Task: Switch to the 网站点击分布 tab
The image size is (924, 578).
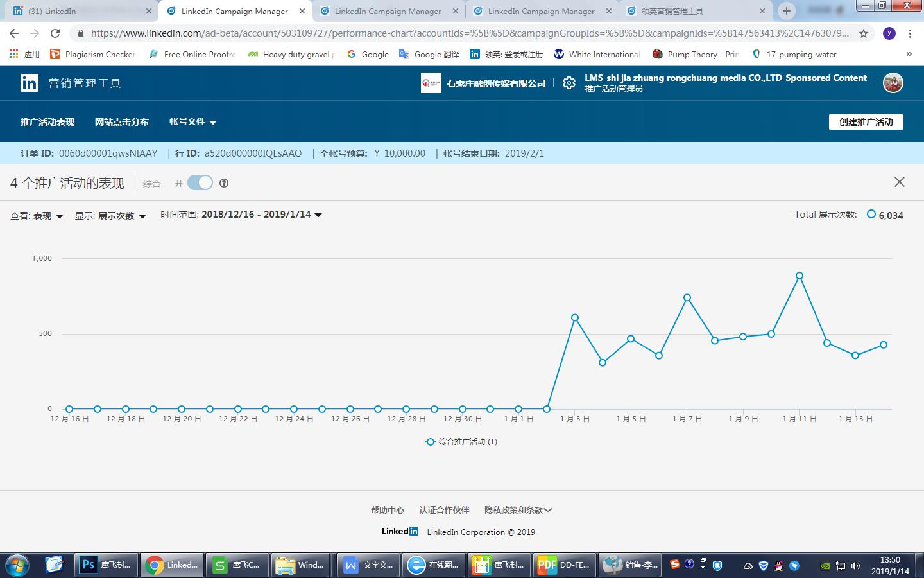Action: point(121,122)
